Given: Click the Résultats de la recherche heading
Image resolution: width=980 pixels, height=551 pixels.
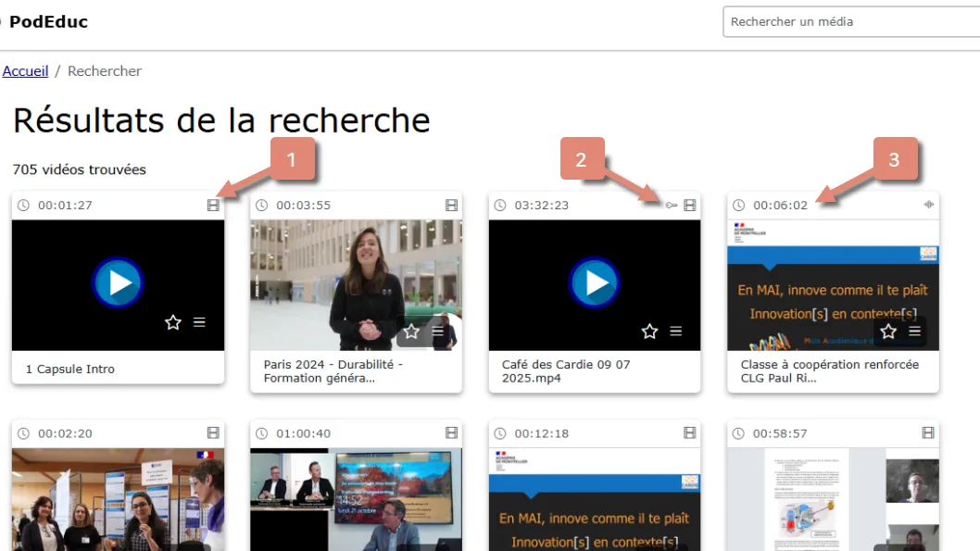Looking at the screenshot, I should pos(221,120).
